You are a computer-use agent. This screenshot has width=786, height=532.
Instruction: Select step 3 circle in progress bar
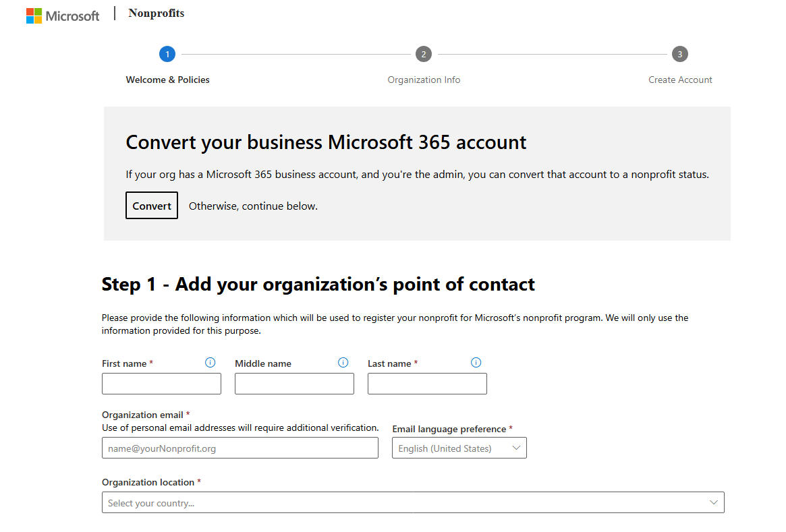(x=679, y=54)
